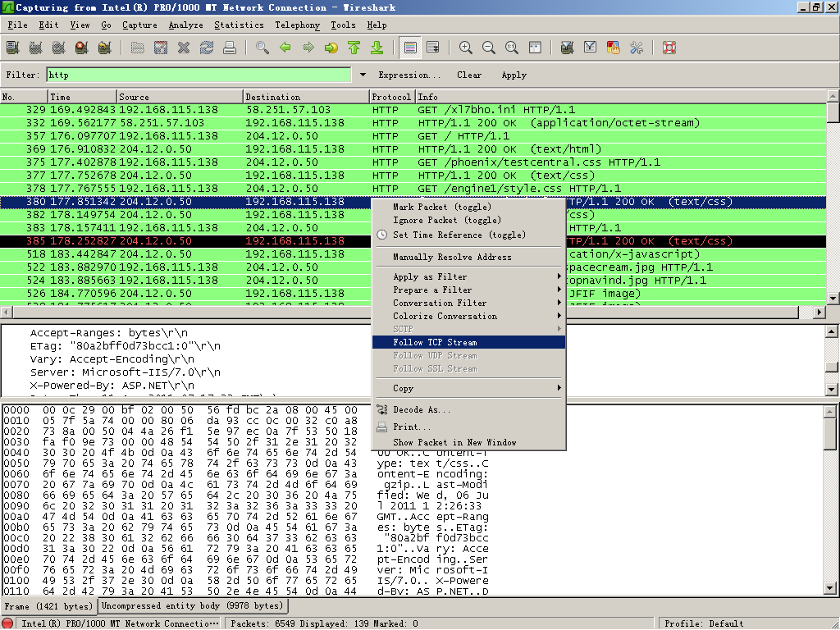Select Show Packet in New Window
Screen dimensions: 840x630
tap(468, 442)
